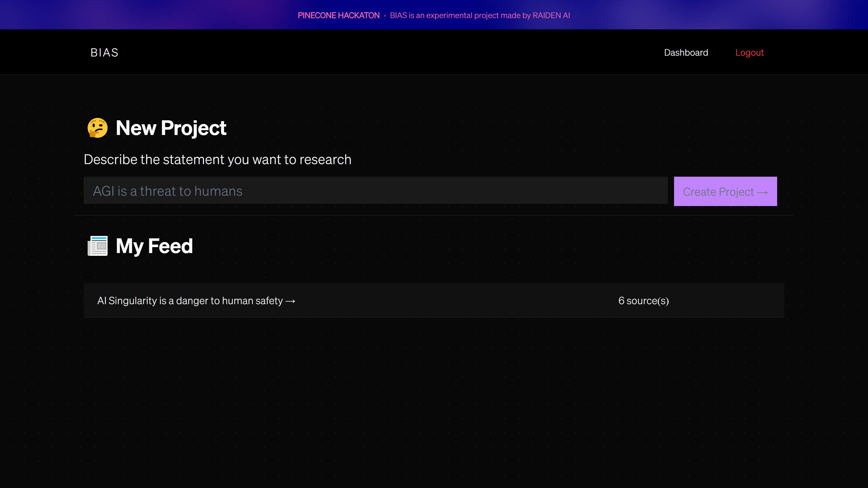Click the RAIDEN AI experimental project text

click(480, 16)
